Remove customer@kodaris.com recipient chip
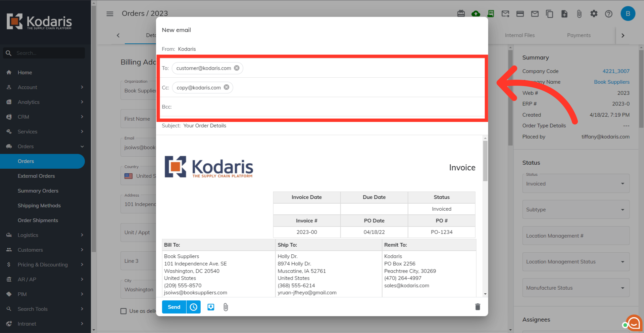 click(x=237, y=68)
